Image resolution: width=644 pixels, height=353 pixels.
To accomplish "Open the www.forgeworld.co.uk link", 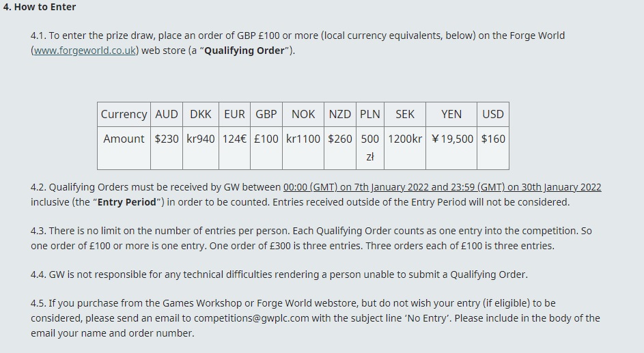I will pos(85,51).
